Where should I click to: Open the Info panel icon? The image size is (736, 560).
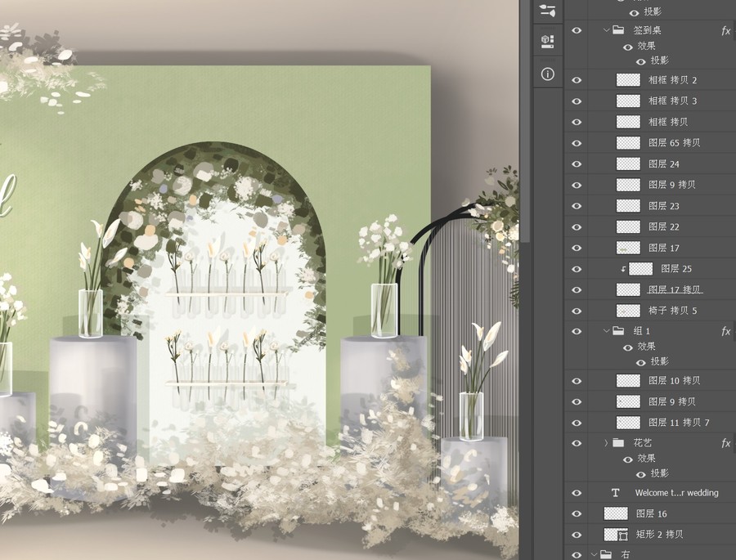[547, 74]
